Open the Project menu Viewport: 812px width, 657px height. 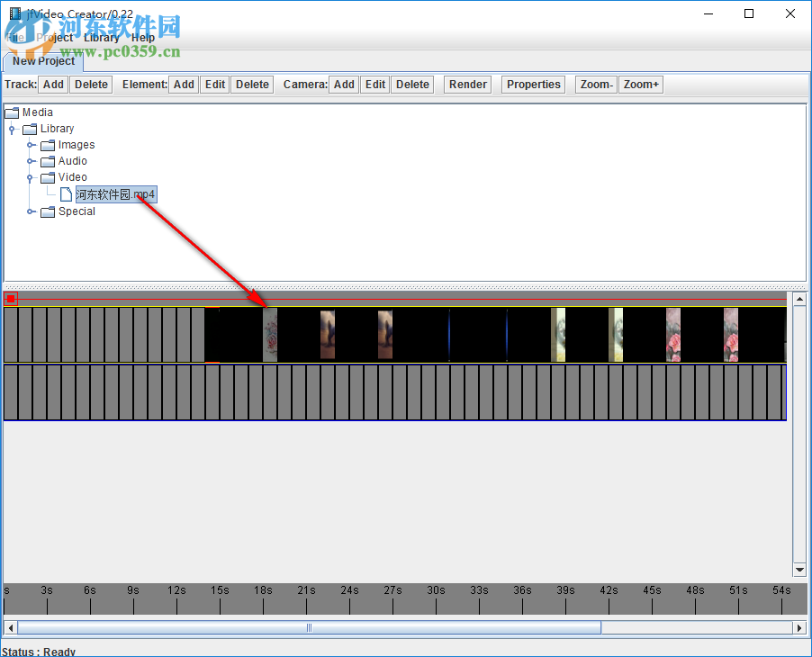coord(54,38)
